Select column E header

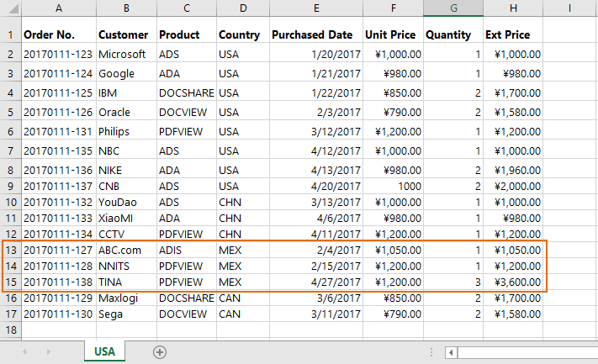tap(316, 8)
